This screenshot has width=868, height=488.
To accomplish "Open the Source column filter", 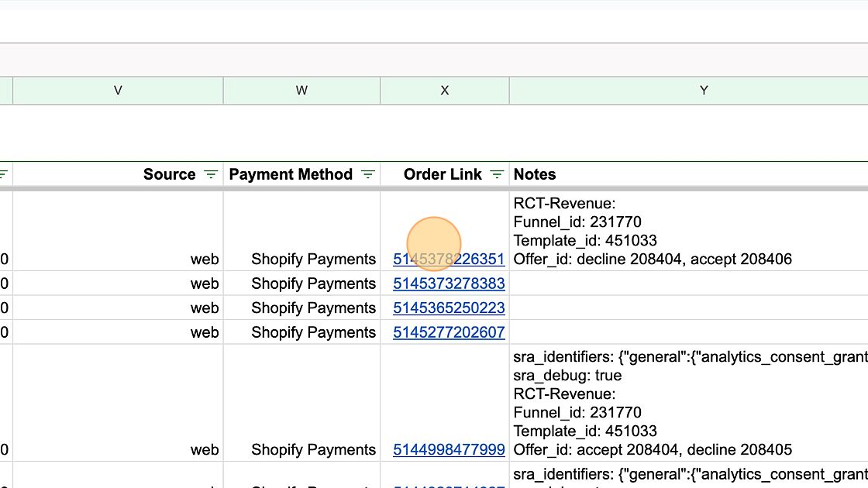I will click(x=211, y=175).
